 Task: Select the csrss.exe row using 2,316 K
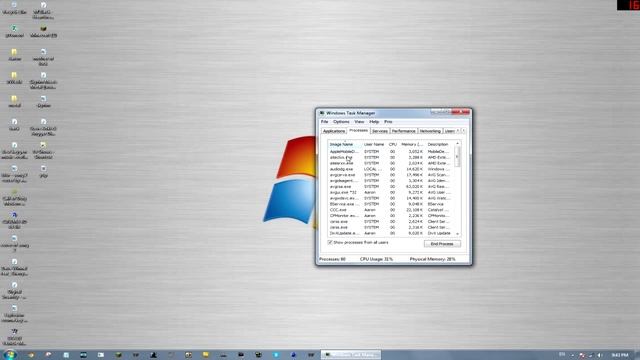point(391,227)
